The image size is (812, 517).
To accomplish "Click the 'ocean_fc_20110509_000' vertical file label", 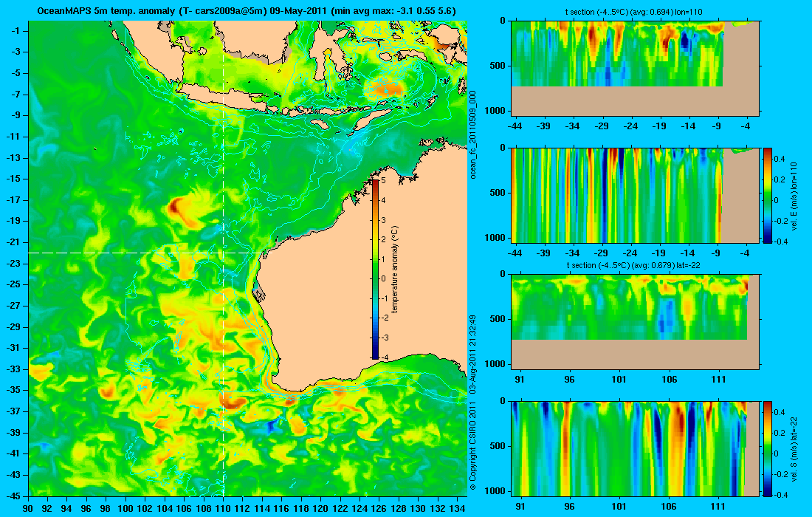I will (472, 134).
